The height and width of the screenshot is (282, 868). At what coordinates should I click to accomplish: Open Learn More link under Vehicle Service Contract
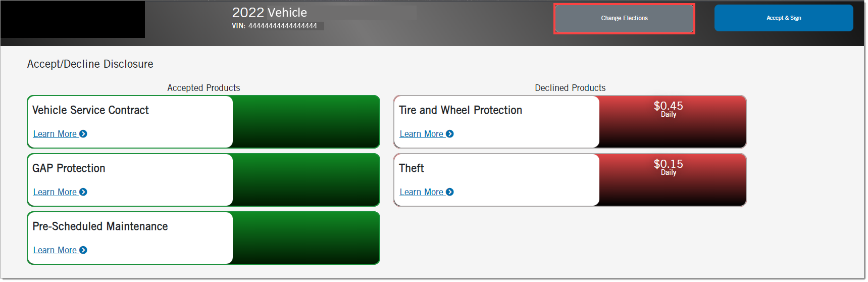(55, 134)
